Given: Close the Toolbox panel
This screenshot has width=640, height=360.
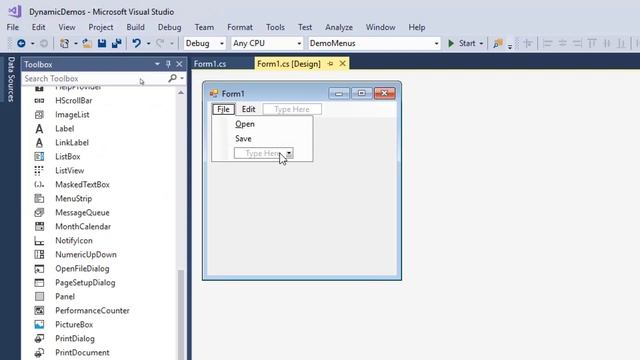Looking at the screenshot, I should [x=179, y=64].
